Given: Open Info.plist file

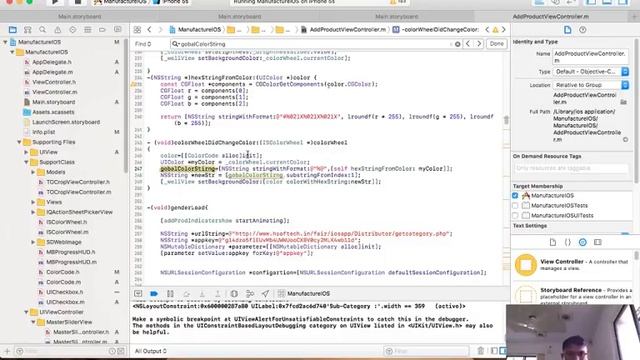Looking at the screenshot, I should coord(44,132).
